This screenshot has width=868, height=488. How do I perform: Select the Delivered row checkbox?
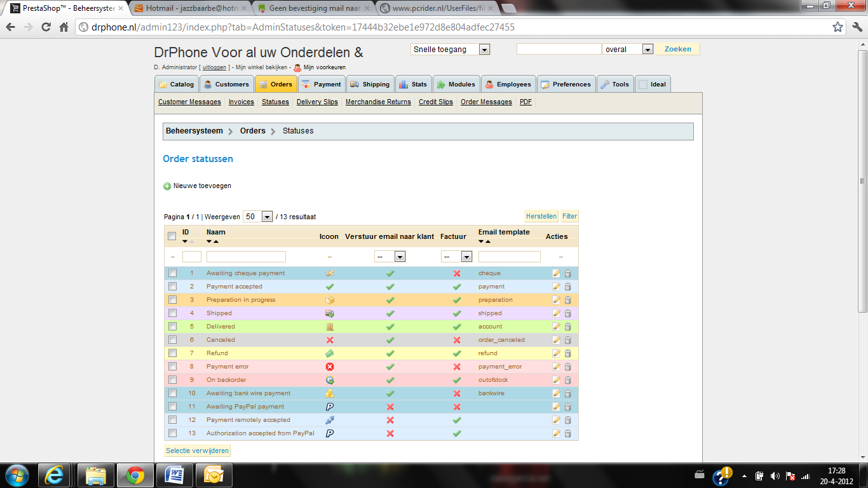pyautogui.click(x=172, y=327)
